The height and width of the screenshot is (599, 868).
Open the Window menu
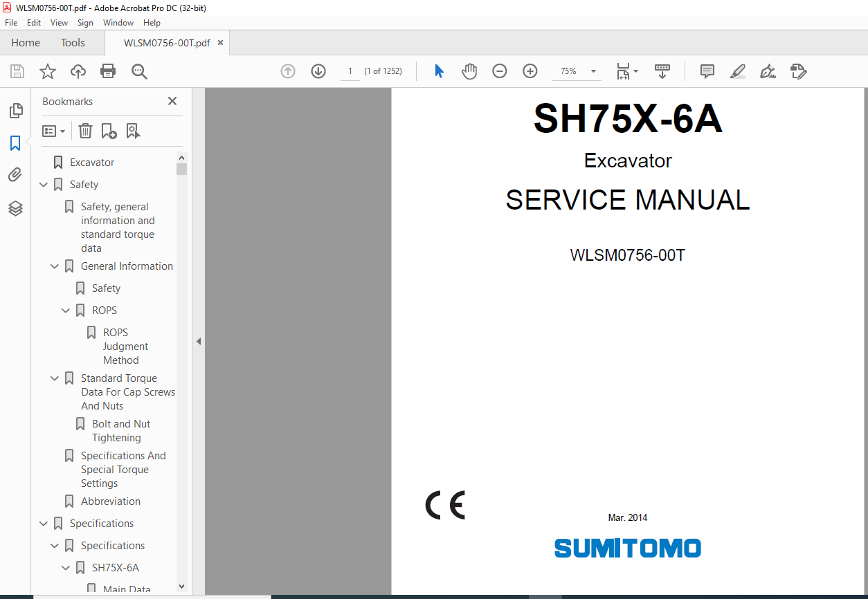click(x=118, y=23)
